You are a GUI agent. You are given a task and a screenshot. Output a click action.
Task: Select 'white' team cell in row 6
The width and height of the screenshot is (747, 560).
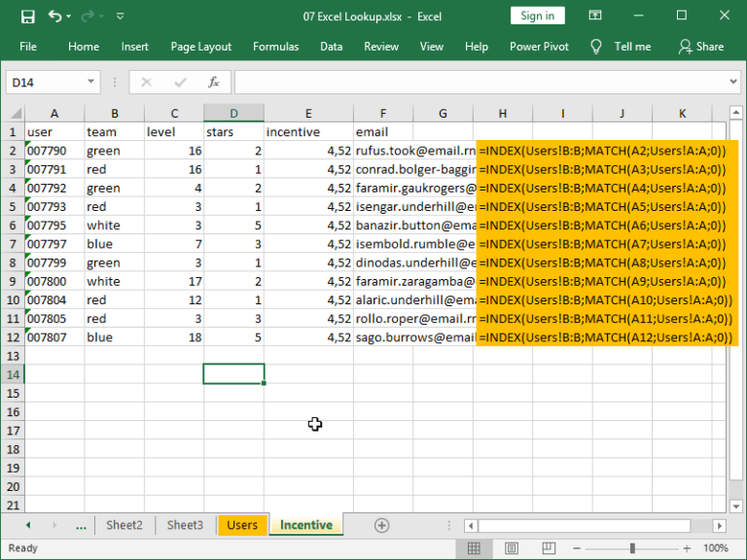(x=115, y=226)
